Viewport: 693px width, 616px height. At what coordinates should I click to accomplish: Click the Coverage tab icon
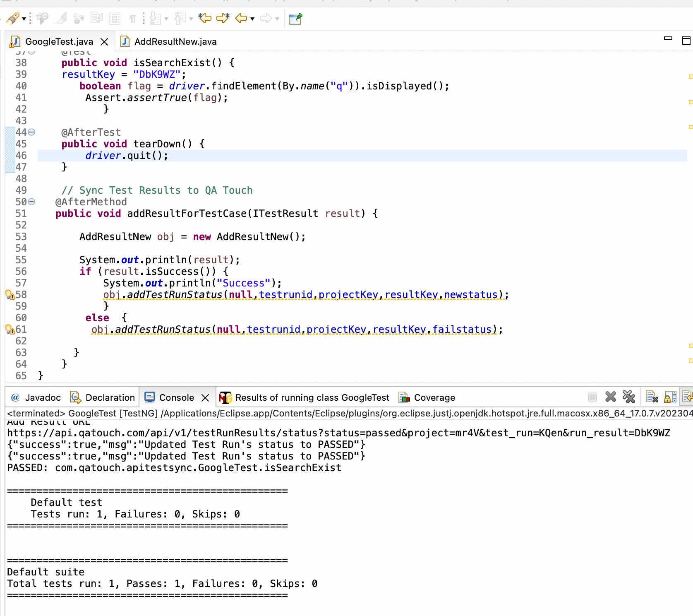[404, 397]
